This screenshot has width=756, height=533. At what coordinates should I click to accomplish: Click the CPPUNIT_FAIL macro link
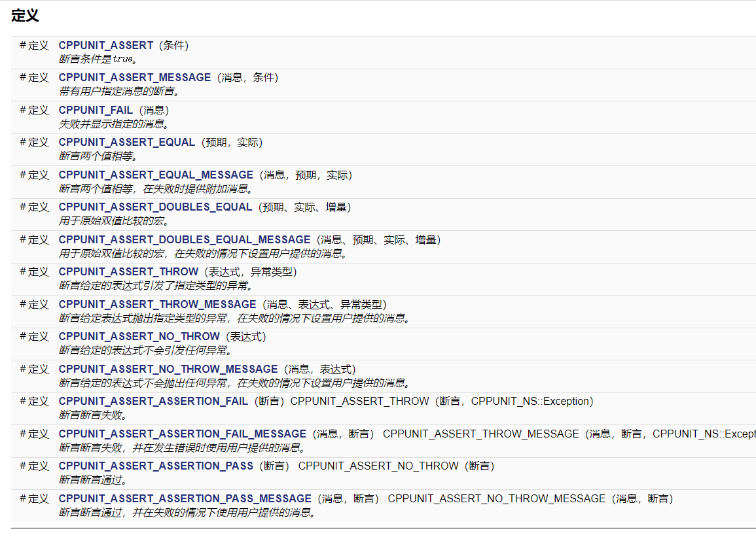96,111
